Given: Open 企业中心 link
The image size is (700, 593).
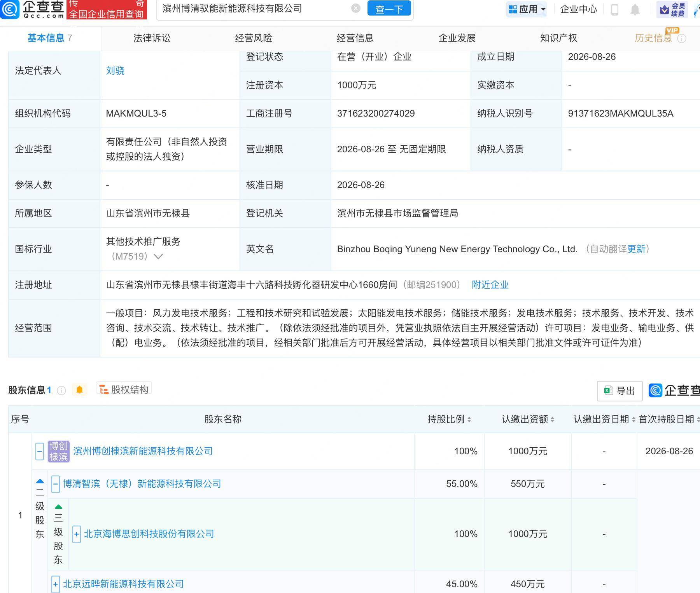Looking at the screenshot, I should pos(578,9).
